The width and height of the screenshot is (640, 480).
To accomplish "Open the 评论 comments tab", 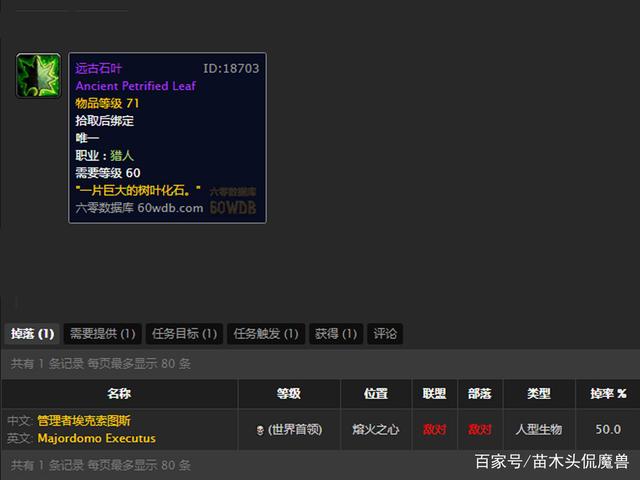I will click(x=385, y=334).
